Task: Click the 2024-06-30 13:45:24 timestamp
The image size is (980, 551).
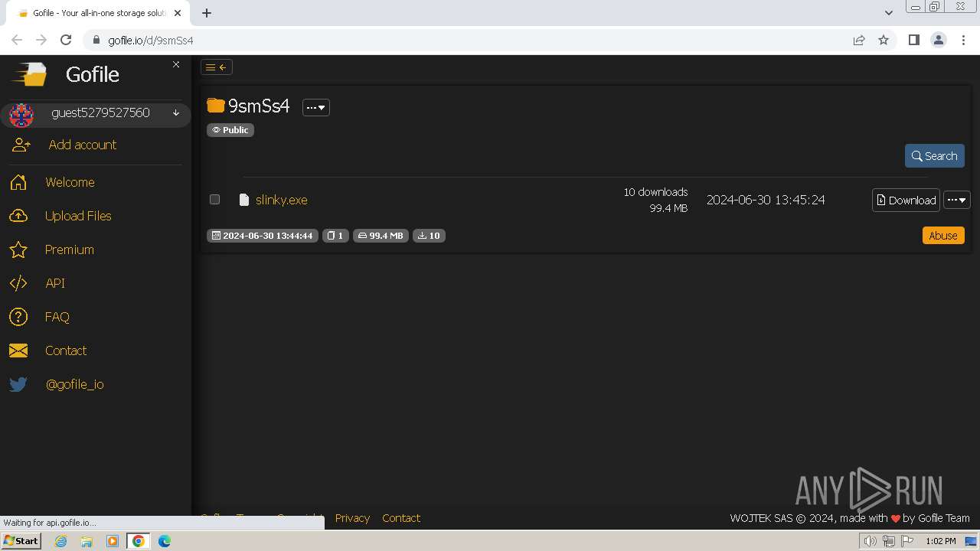Action: [766, 200]
